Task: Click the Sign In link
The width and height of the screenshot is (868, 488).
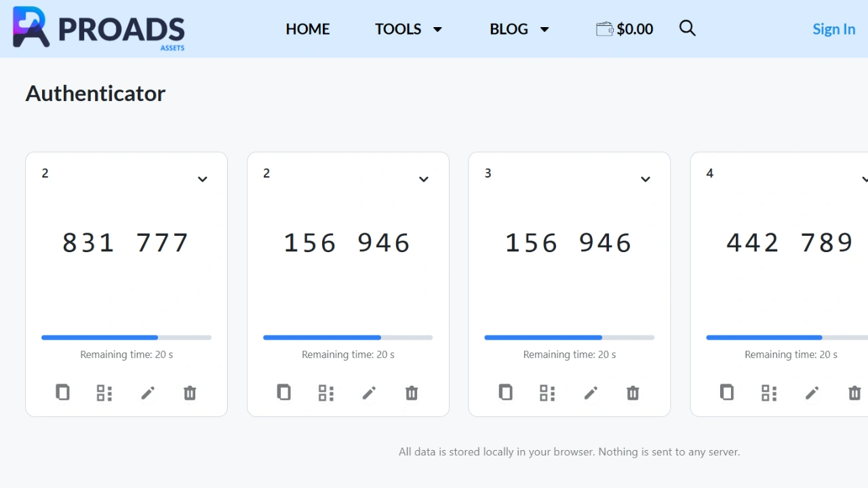Action: pyautogui.click(x=833, y=29)
